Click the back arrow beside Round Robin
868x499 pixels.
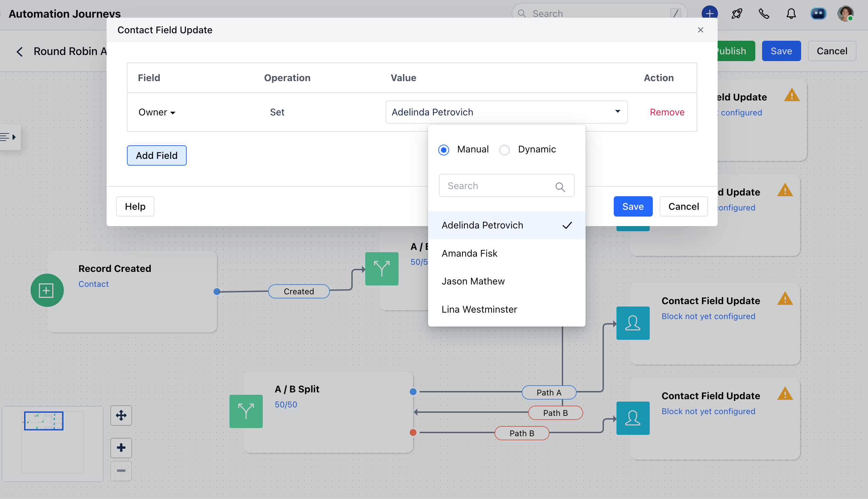[x=20, y=52]
